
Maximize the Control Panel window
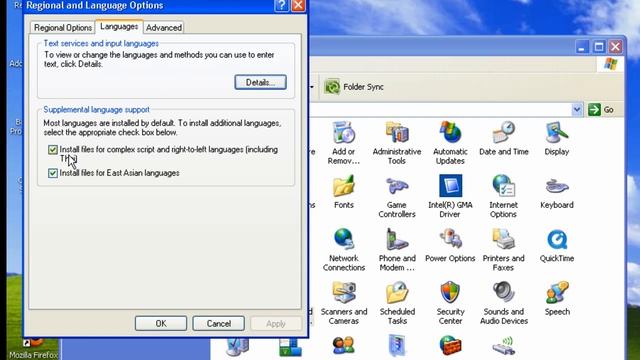pyautogui.click(x=599, y=47)
